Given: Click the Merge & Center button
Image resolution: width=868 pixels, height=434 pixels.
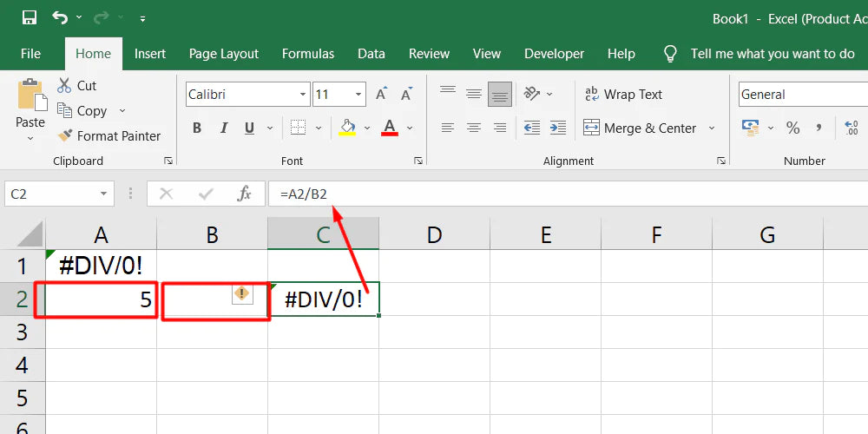Looking at the screenshot, I should click(642, 128).
